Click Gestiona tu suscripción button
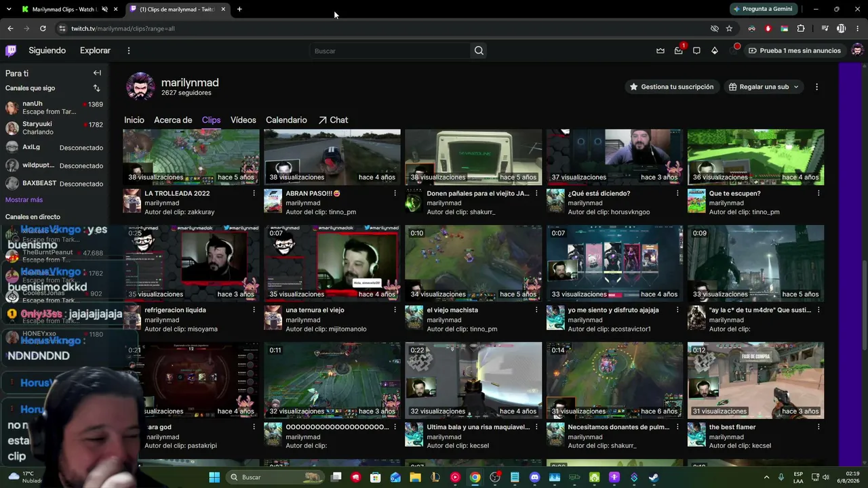Screen dimensions: 868x488 (x=671, y=87)
